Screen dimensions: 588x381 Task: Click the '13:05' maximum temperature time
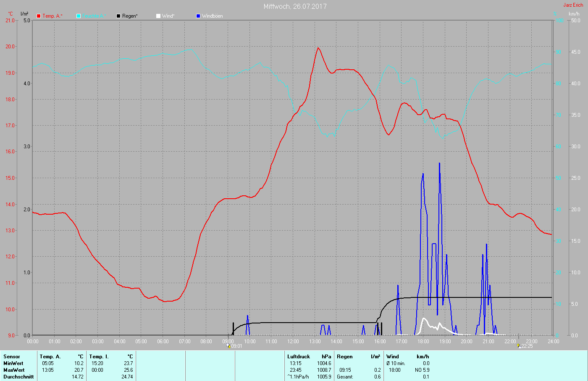48,370
